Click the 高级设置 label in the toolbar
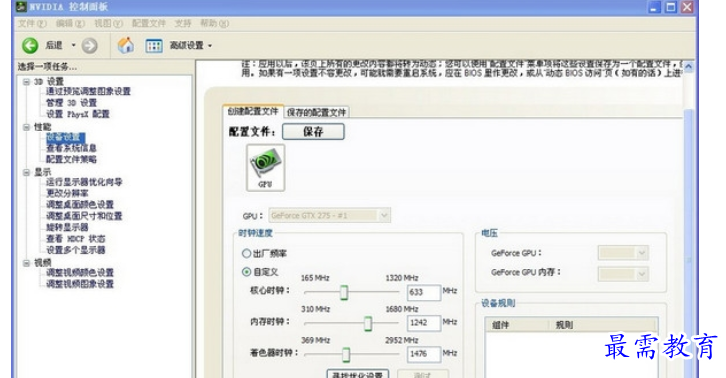This screenshot has height=378, width=726. 187,45
